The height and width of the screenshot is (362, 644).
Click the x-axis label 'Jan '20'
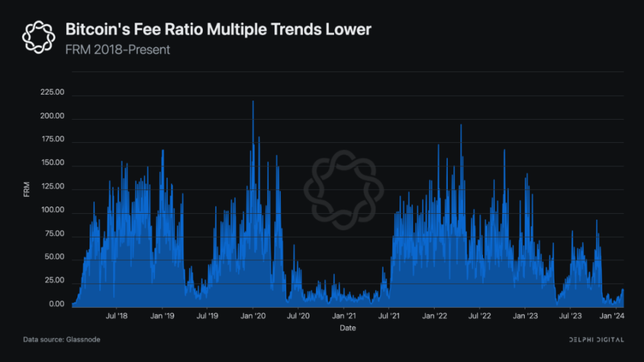coord(253,316)
